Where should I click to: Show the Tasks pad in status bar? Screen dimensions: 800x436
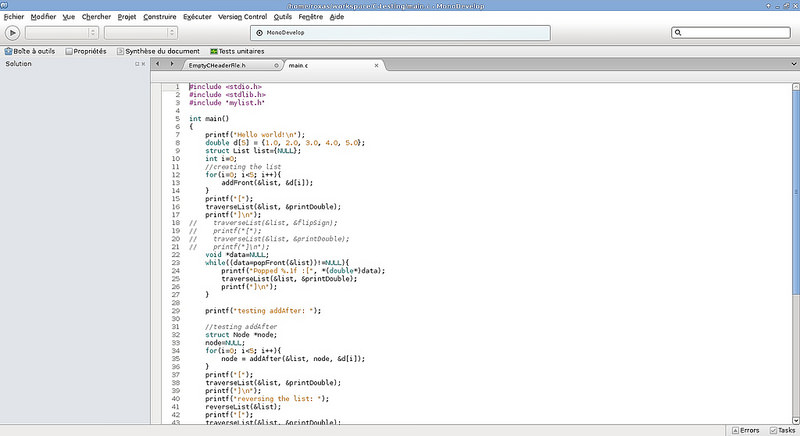point(781,429)
